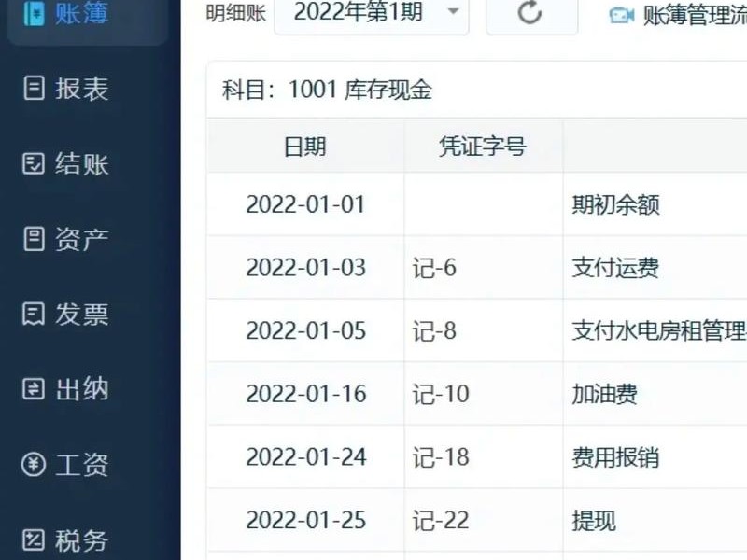Image resolution: width=747 pixels, height=560 pixels.
Task: Open voucher 记-22
Action: (441, 521)
